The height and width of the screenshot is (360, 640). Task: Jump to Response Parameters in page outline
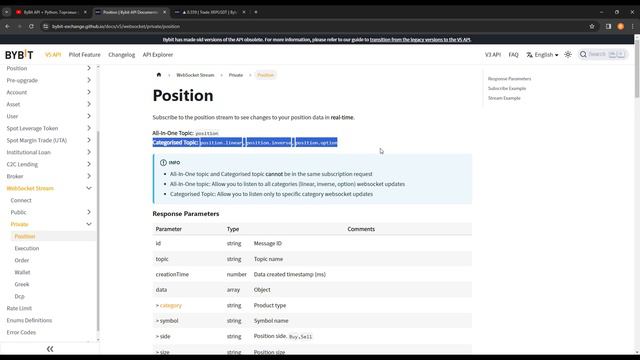[x=509, y=79]
